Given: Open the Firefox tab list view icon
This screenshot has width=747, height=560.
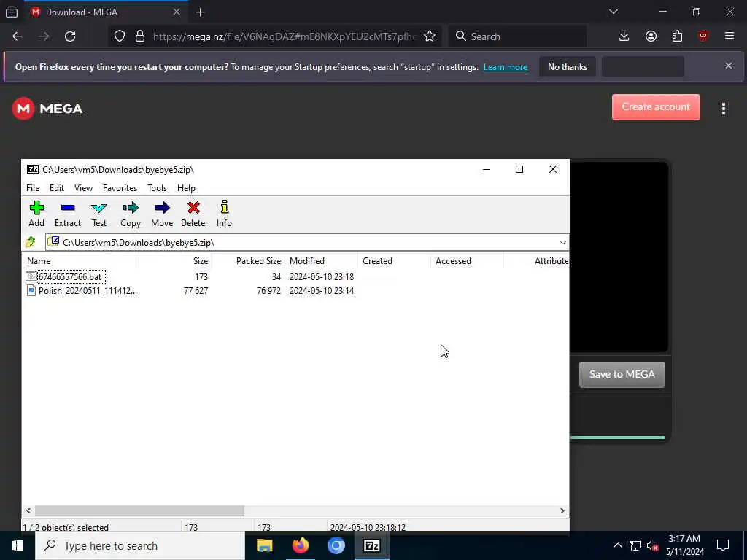Looking at the screenshot, I should pos(12,12).
